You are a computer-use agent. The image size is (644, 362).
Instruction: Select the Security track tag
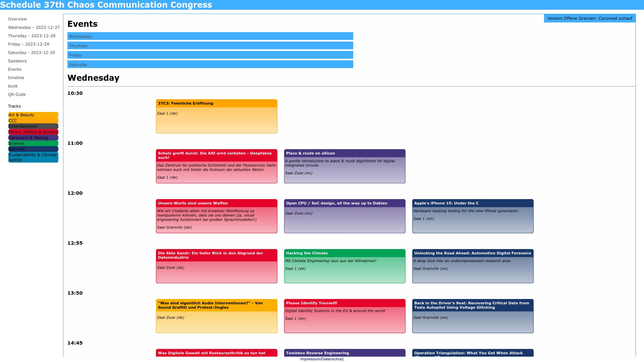click(33, 149)
